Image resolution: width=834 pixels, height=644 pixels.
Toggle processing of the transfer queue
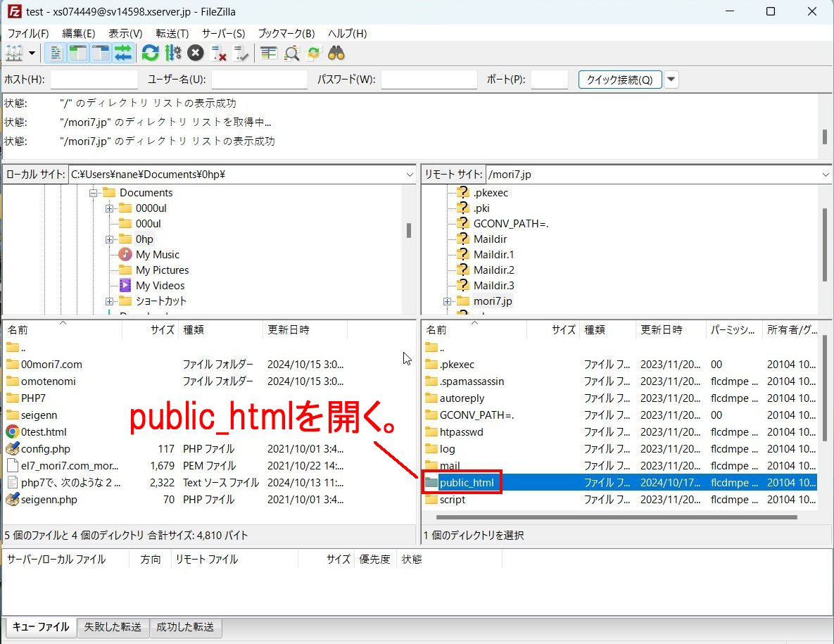[173, 53]
